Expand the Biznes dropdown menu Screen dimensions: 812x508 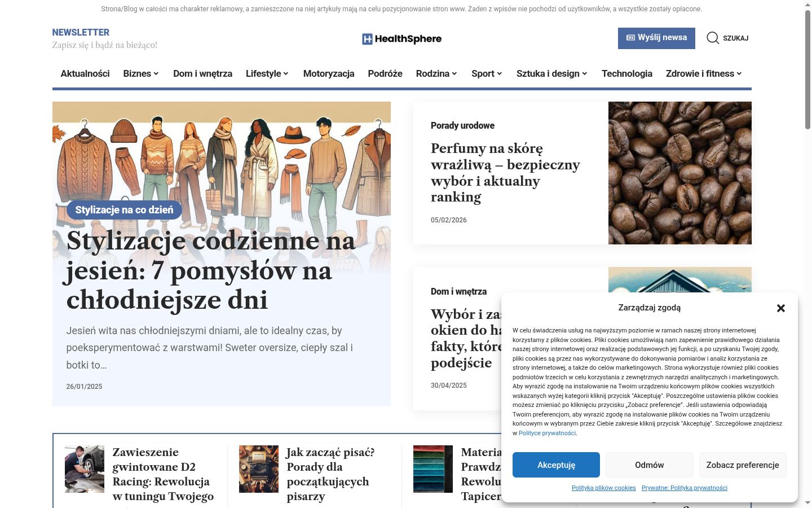coord(141,73)
